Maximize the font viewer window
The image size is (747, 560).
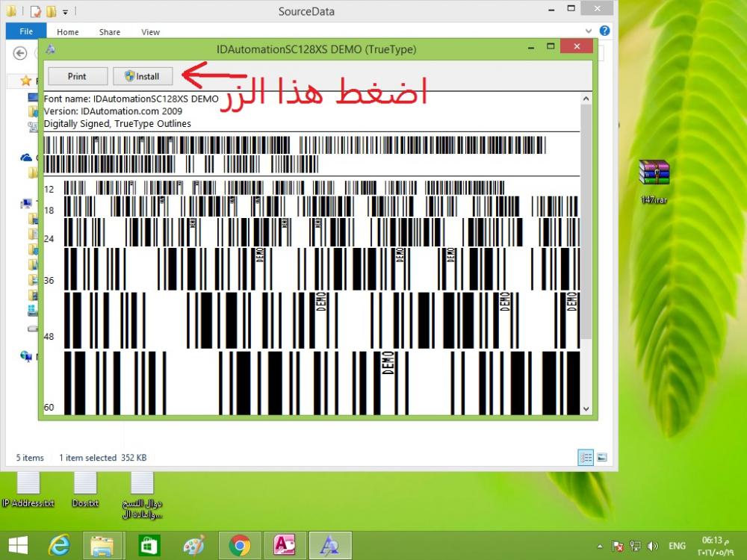tap(551, 46)
